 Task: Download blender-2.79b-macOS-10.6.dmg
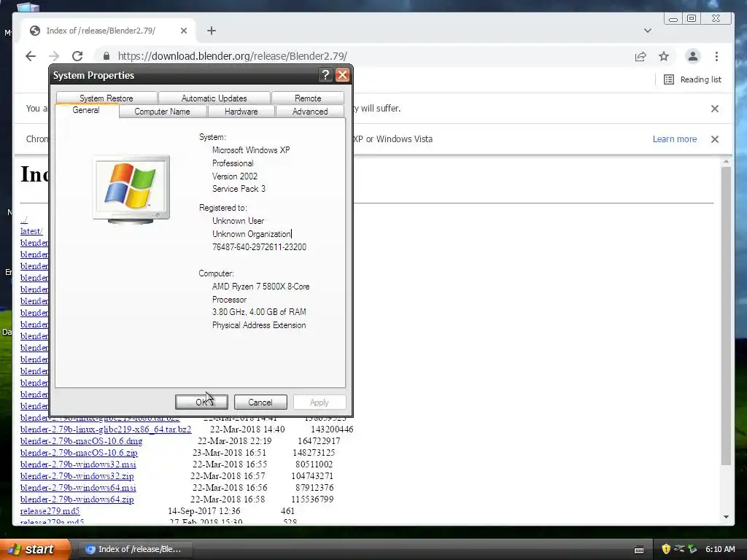pos(81,441)
